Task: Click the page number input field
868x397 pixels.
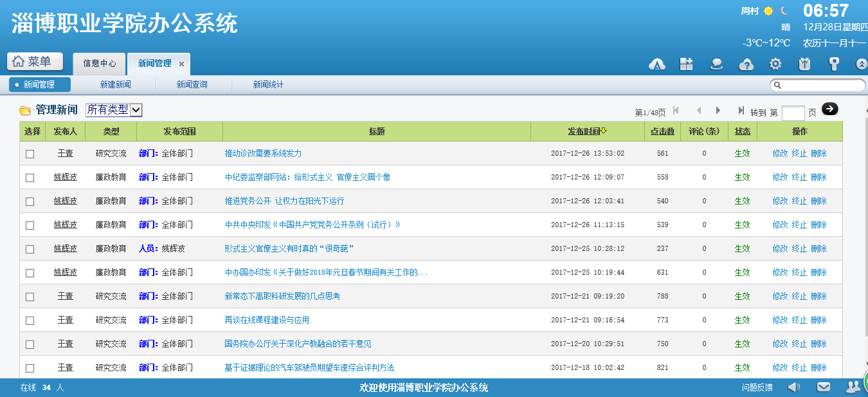Action: pyautogui.click(x=793, y=113)
